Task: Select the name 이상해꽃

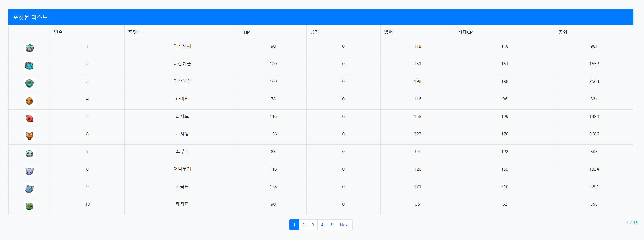Action: tap(182, 81)
